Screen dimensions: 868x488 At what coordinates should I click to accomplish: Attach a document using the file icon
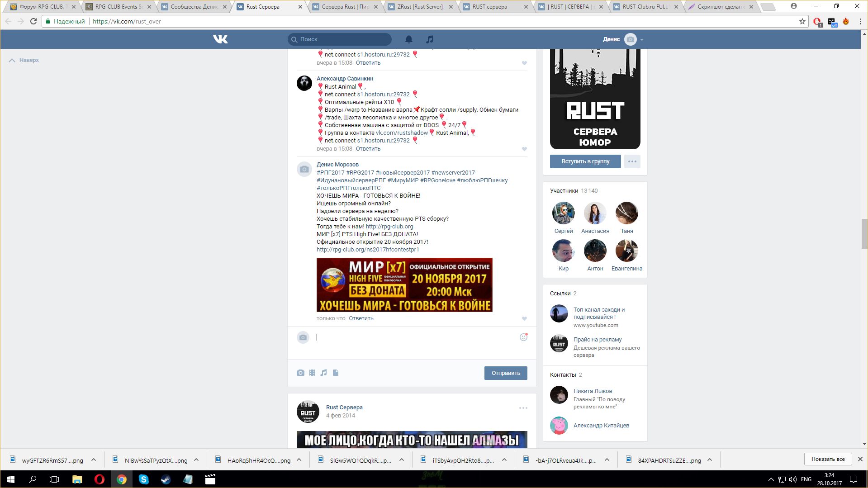click(336, 373)
